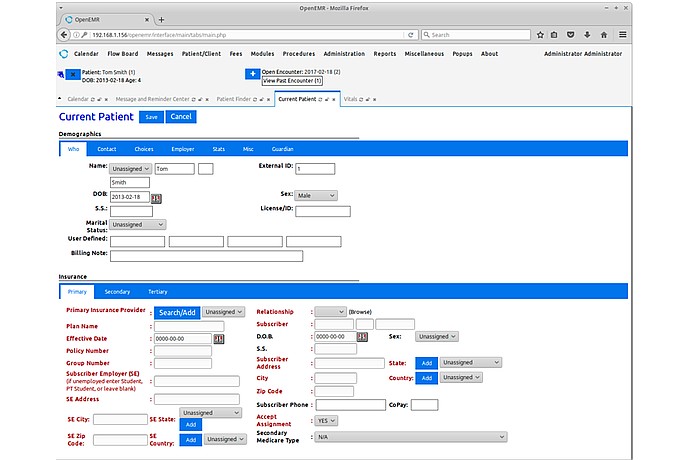690x460 pixels.
Task: Open Firefox hamburger menu
Action: [x=623, y=34]
